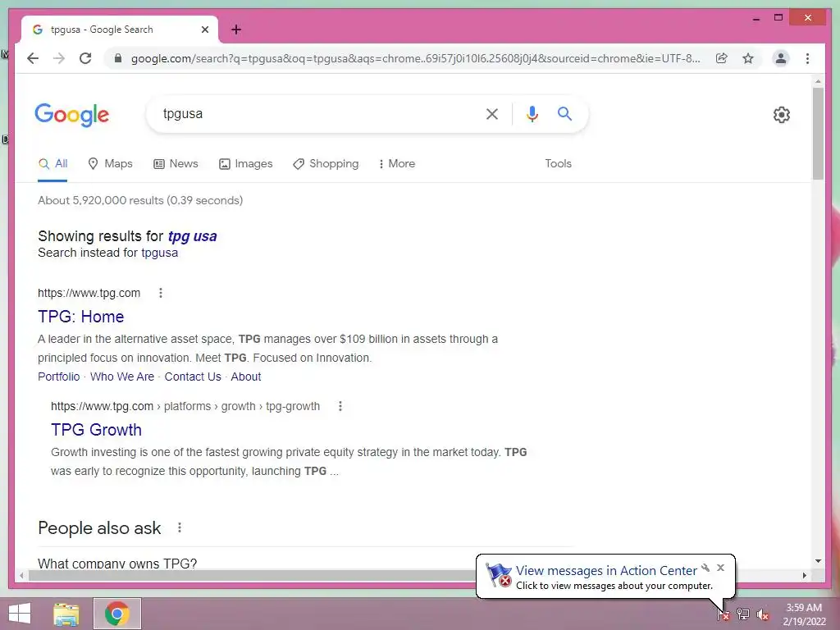The height and width of the screenshot is (630, 840).
Task: Open the Contact Us sitelink
Action: click(x=193, y=377)
